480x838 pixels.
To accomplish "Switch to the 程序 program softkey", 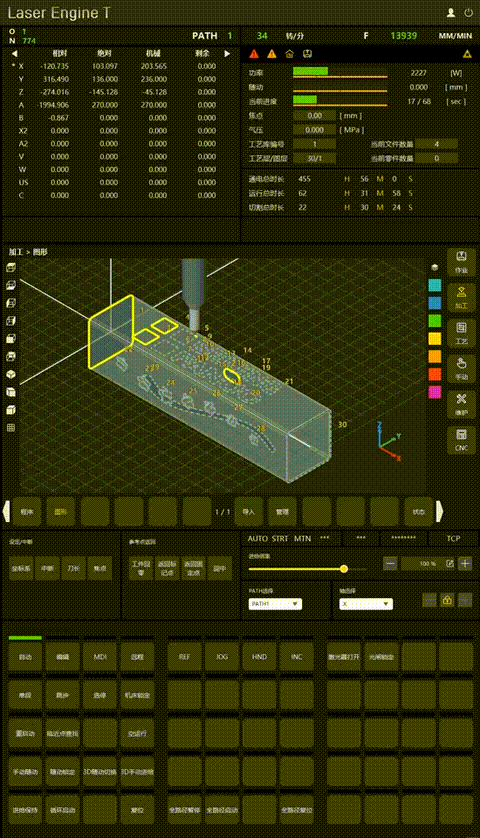I will point(27,511).
